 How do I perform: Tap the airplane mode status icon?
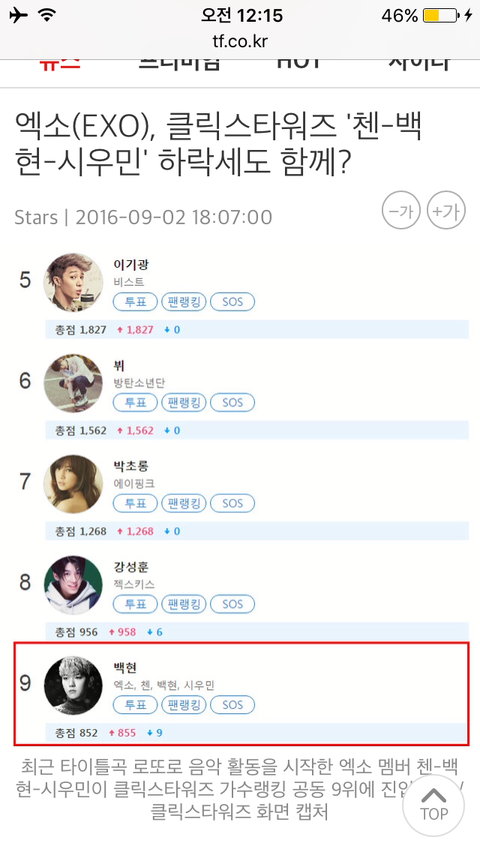point(18,15)
